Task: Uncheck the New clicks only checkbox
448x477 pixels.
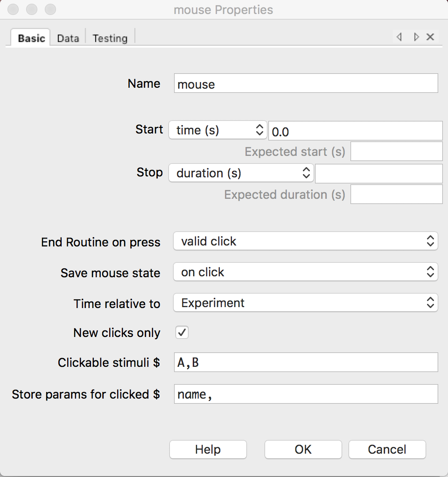Action: tap(182, 332)
